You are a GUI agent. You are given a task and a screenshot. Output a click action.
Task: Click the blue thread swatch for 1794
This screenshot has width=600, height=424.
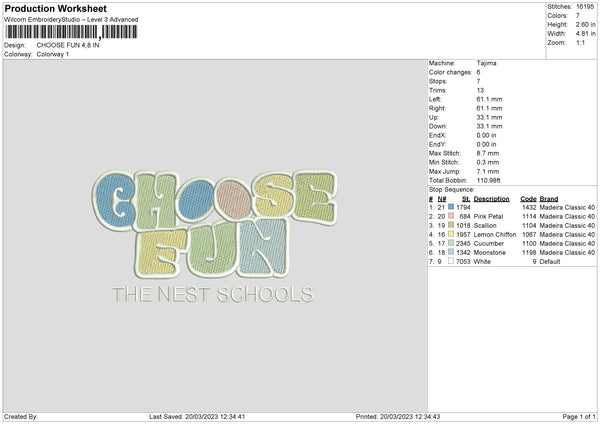click(x=451, y=207)
